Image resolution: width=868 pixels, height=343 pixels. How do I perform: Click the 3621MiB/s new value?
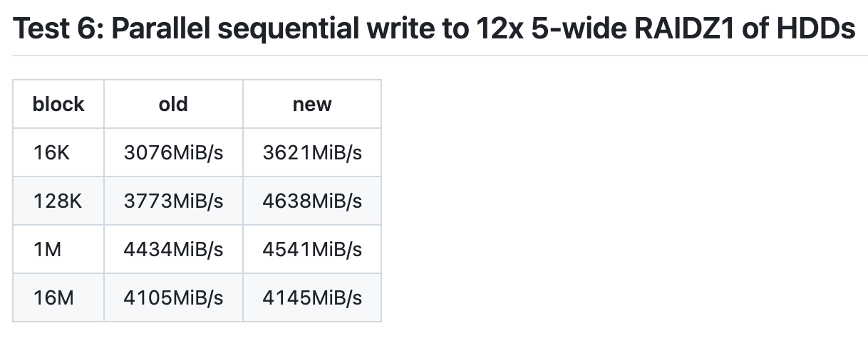click(312, 152)
